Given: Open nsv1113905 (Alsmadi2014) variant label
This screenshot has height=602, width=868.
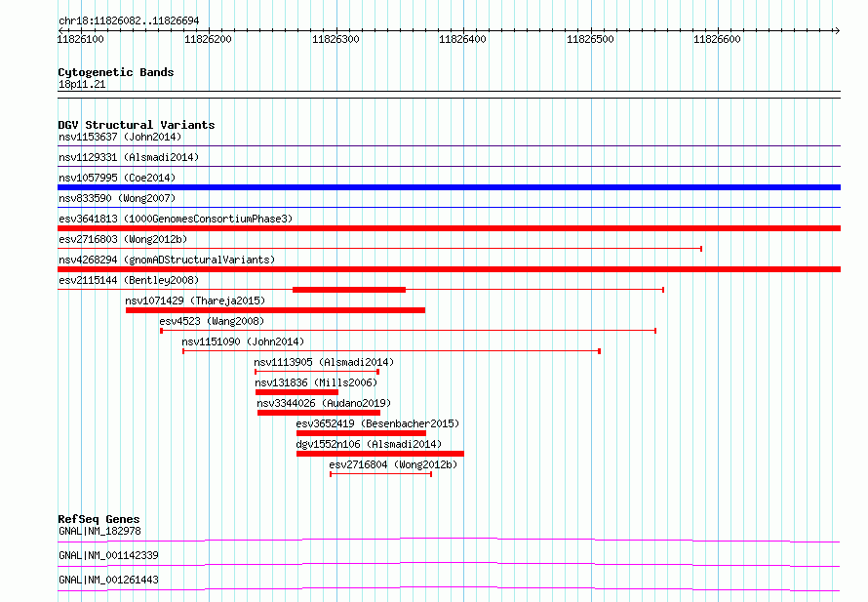Looking at the screenshot, I should [x=324, y=362].
